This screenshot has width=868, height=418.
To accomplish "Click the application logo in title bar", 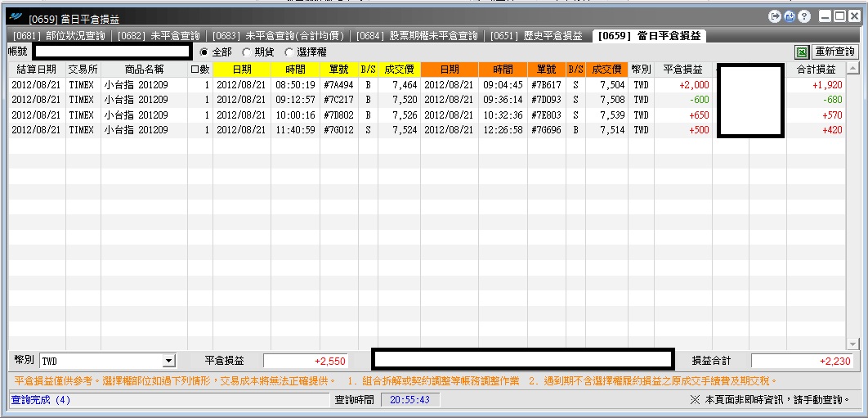I will click(16, 16).
